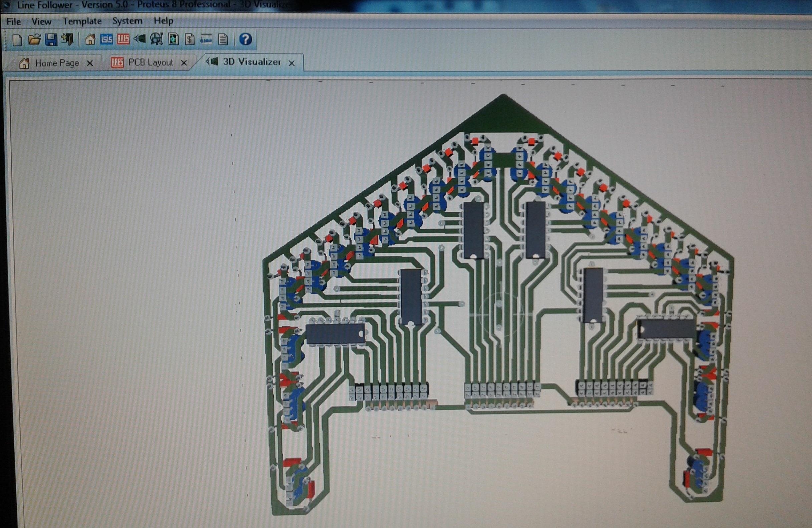Open Schematic Capture with the ISIS icon
This screenshot has height=528, width=812.
107,40
